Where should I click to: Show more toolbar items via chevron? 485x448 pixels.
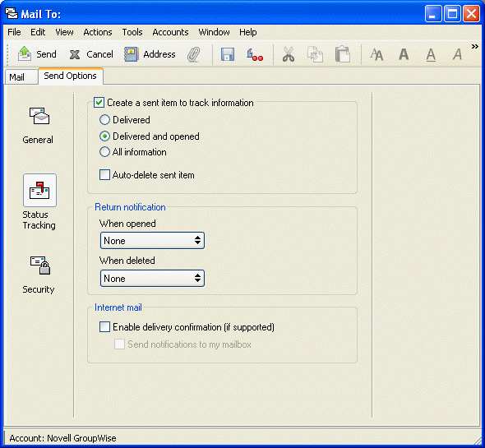[x=475, y=47]
